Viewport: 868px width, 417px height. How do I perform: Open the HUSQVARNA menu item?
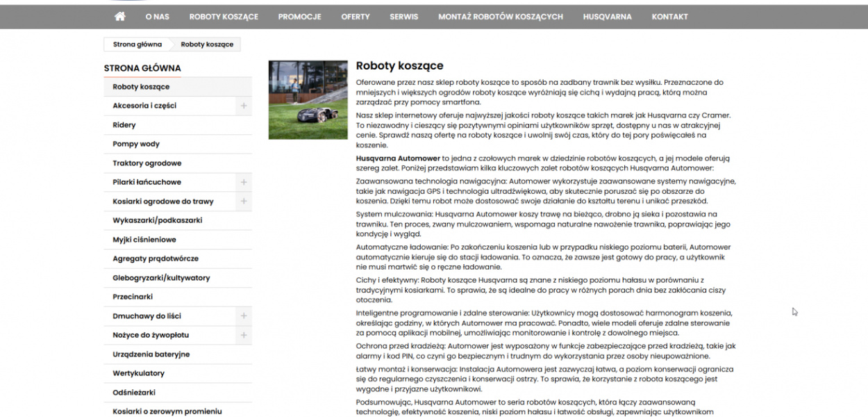[x=607, y=17]
